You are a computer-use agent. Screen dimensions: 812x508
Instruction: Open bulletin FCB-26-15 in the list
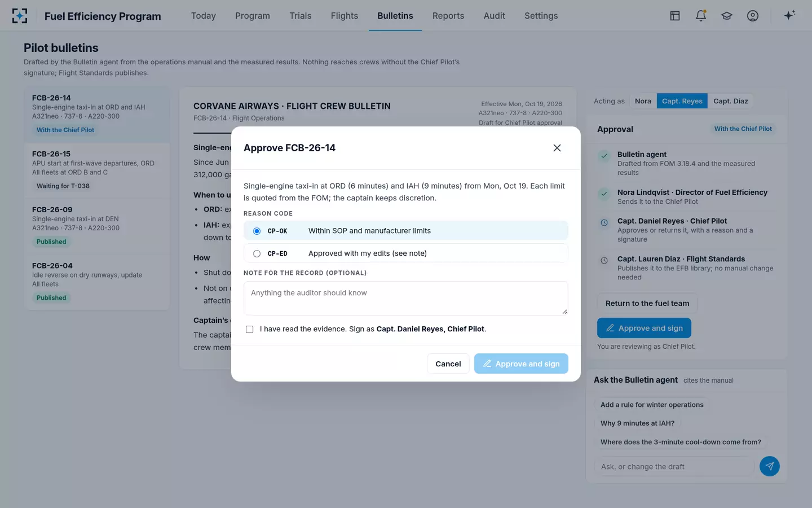(x=97, y=170)
